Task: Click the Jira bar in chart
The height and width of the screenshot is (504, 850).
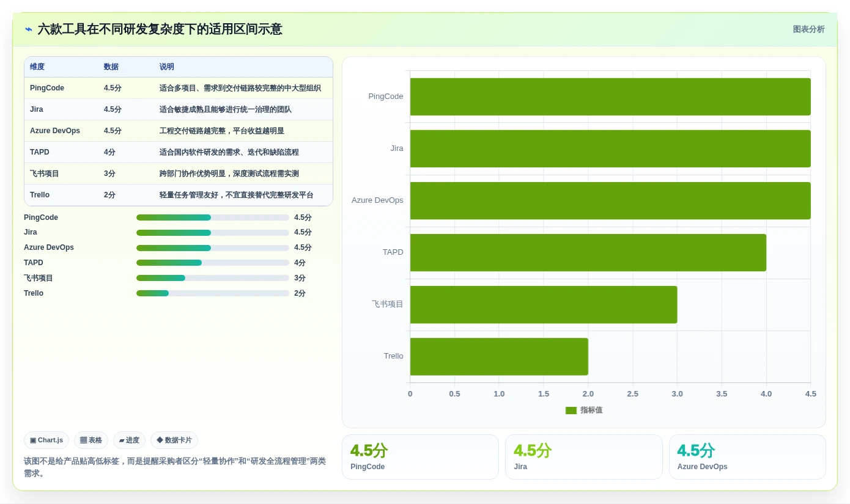Action: [x=610, y=148]
